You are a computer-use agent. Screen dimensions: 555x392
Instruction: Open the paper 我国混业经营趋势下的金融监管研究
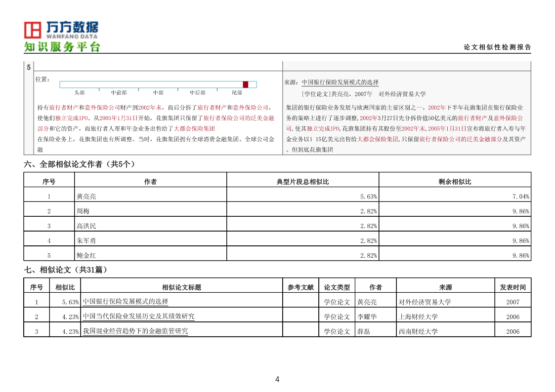135,331
